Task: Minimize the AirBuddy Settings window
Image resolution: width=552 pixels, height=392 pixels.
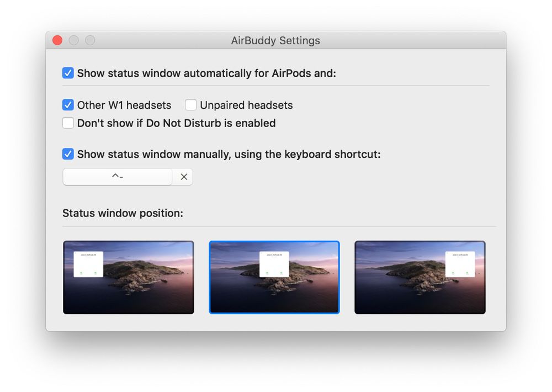Action: point(73,40)
